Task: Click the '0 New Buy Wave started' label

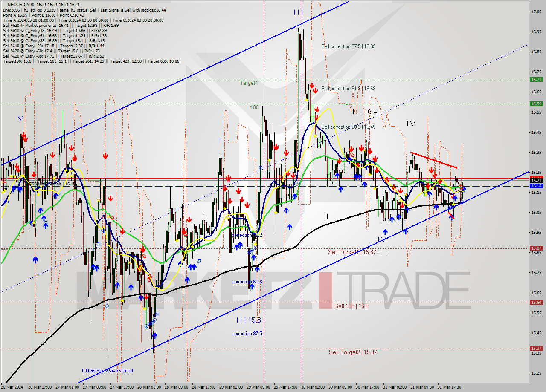Action: (x=107, y=371)
